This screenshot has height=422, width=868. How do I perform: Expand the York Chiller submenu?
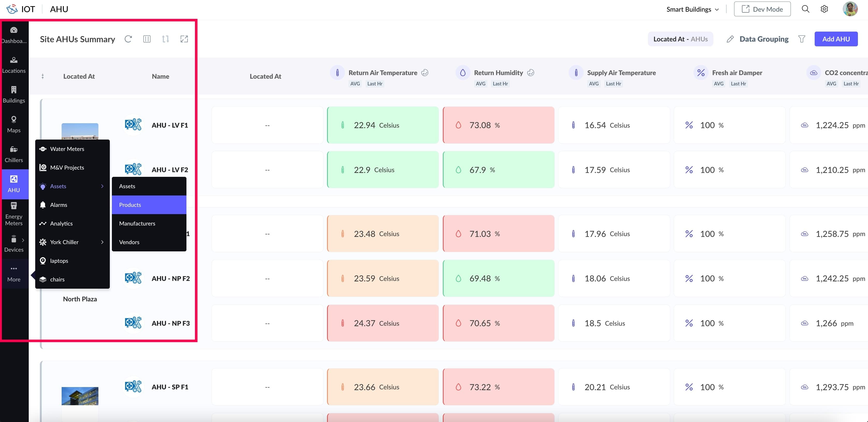pos(102,242)
